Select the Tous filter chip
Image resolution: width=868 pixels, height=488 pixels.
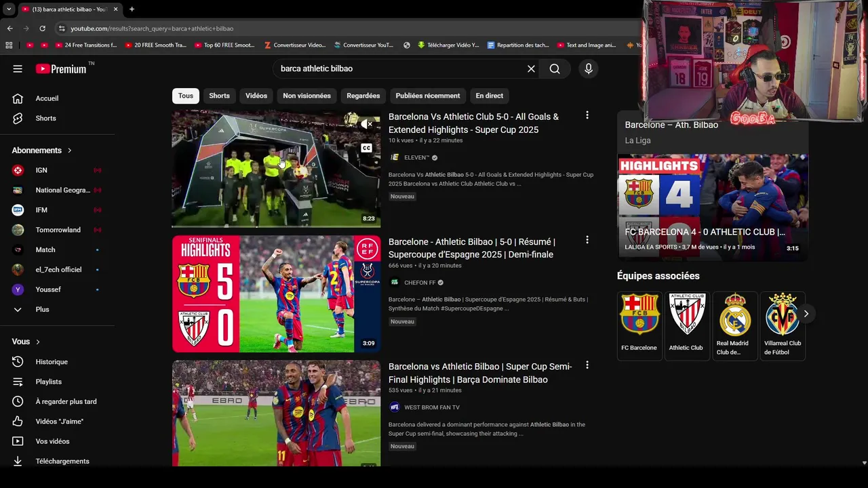click(x=186, y=96)
